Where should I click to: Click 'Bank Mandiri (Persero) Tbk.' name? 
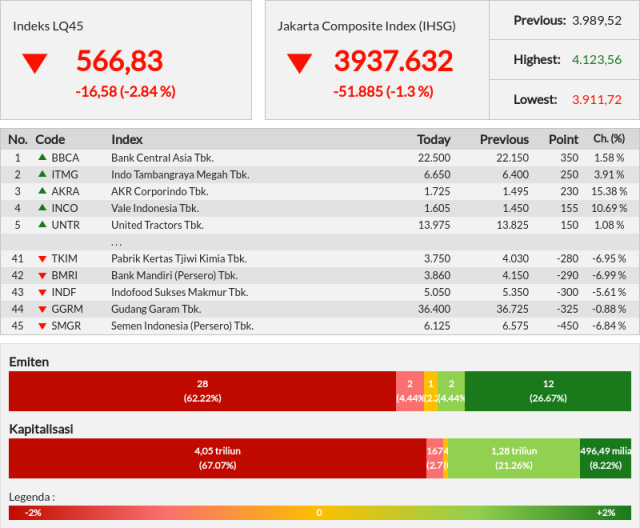tap(174, 275)
